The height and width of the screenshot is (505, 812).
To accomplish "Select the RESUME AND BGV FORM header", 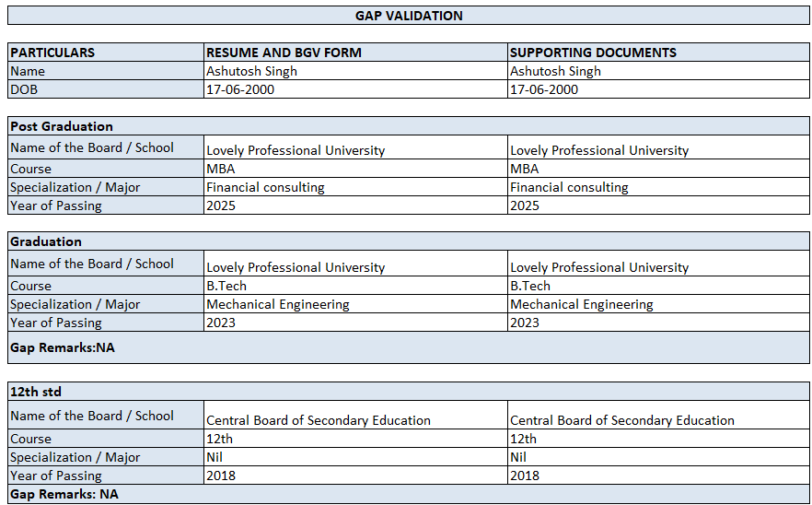I will pos(284,53).
